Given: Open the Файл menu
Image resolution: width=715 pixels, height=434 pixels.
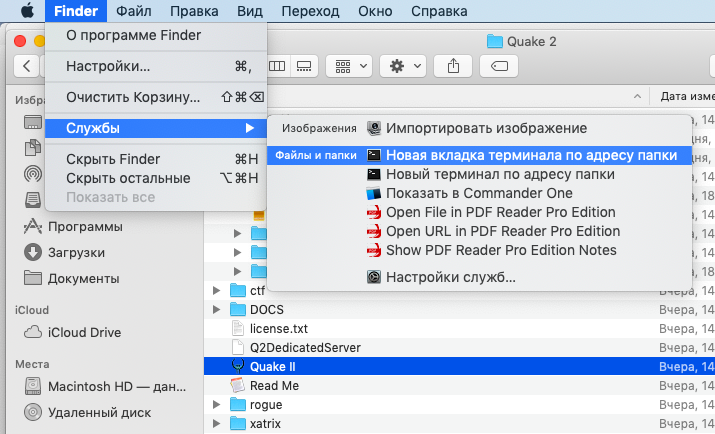Looking at the screenshot, I should point(134,11).
